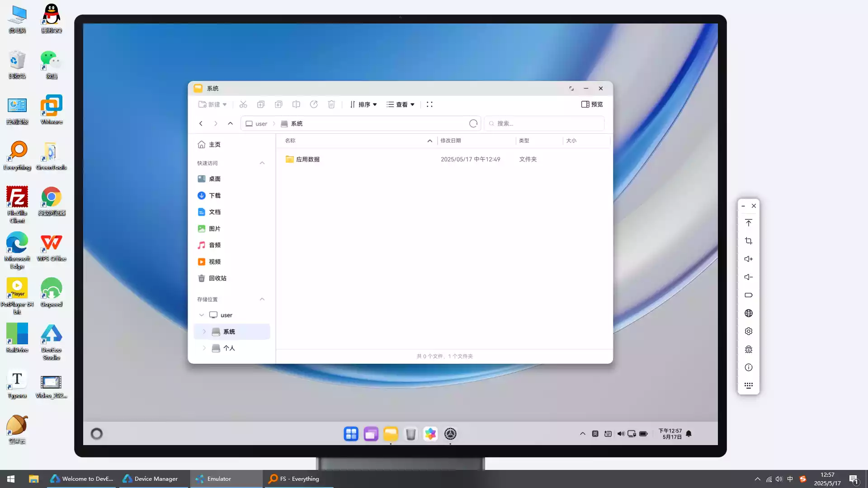Open the file manager icon in dock

[x=391, y=434]
